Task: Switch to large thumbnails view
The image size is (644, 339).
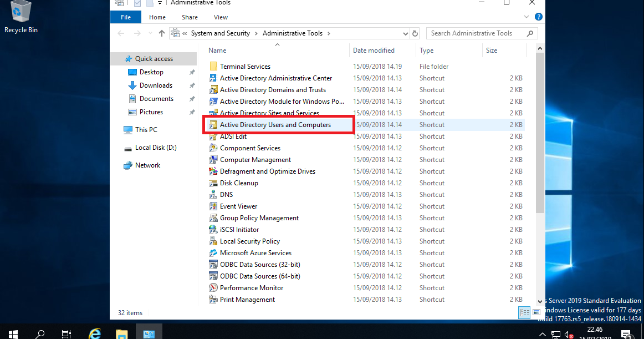Action: tap(536, 312)
